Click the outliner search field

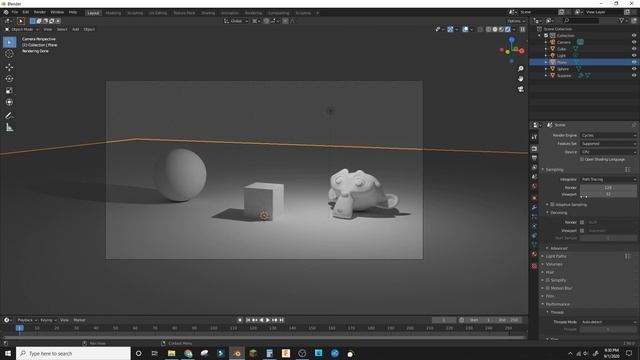(581, 20)
